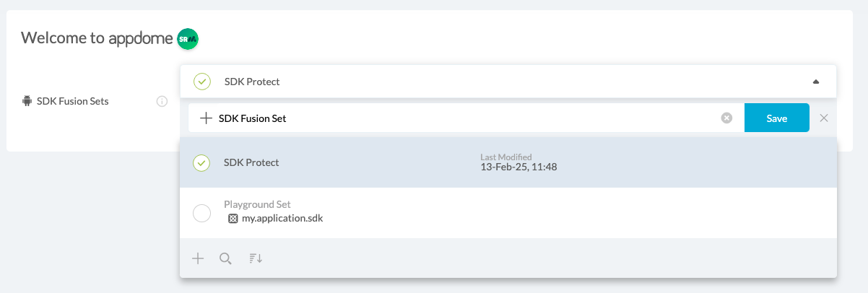Click the Android icon beside SDK Fusion Sets

coord(27,101)
